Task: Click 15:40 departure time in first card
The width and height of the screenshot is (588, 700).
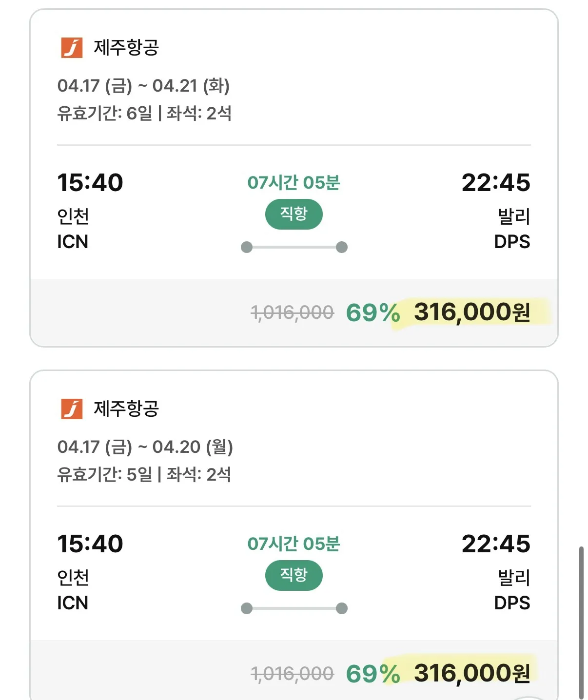Action: click(x=90, y=183)
